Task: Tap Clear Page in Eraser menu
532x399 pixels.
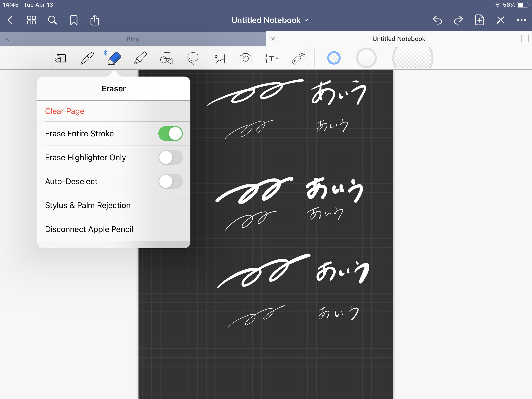Action: pos(65,111)
